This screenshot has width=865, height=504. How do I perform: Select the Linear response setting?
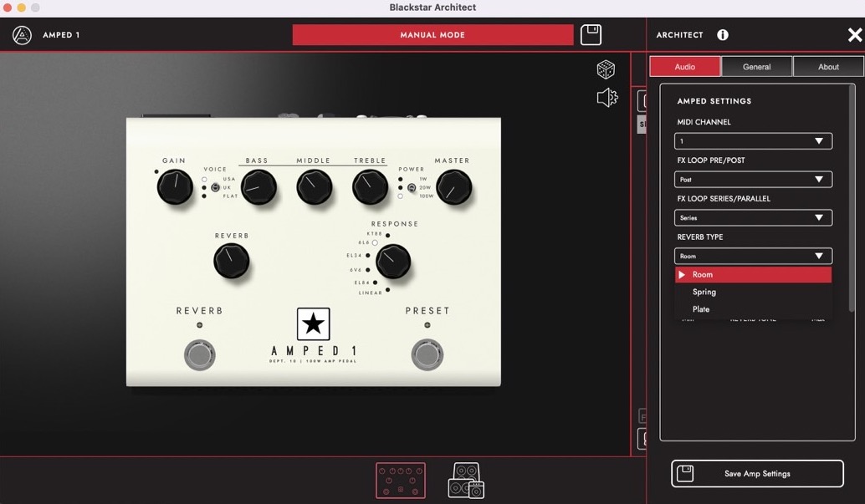(x=388, y=289)
